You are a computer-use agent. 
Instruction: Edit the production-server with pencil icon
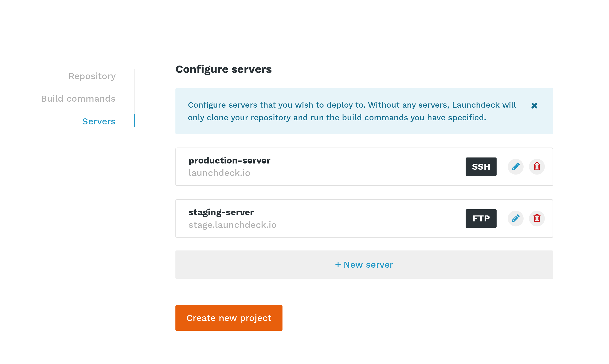516,166
